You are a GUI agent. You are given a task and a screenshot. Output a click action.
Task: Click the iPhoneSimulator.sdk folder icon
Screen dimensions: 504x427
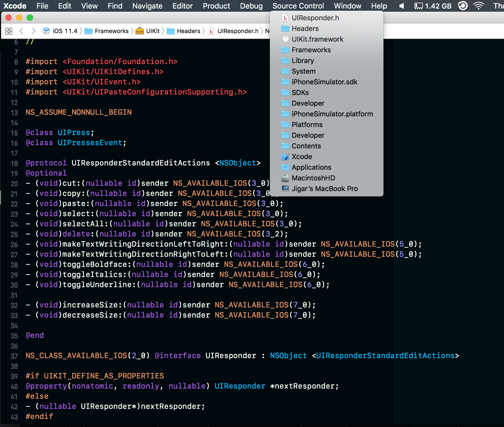click(x=285, y=82)
